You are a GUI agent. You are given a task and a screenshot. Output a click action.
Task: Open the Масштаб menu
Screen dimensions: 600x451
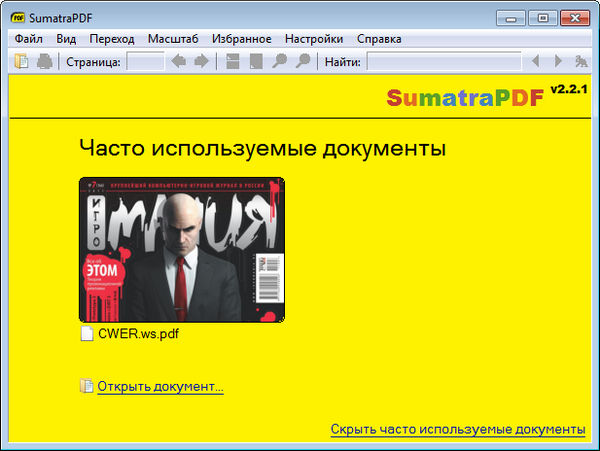(x=173, y=39)
